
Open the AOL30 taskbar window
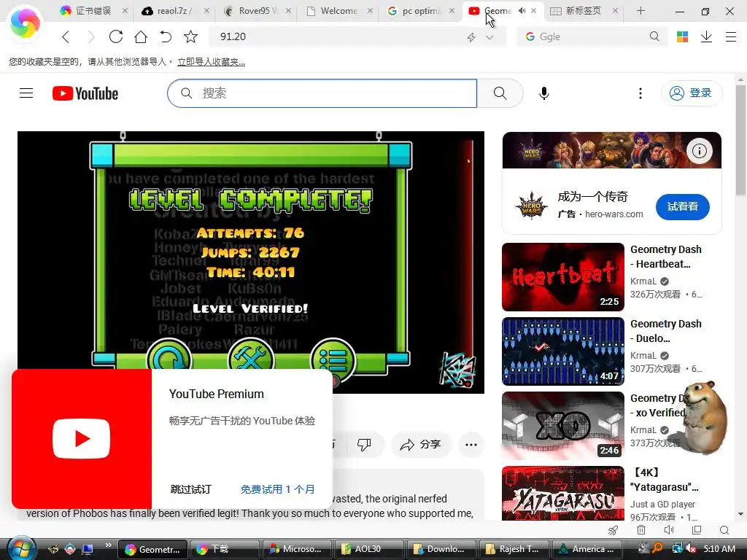click(368, 549)
